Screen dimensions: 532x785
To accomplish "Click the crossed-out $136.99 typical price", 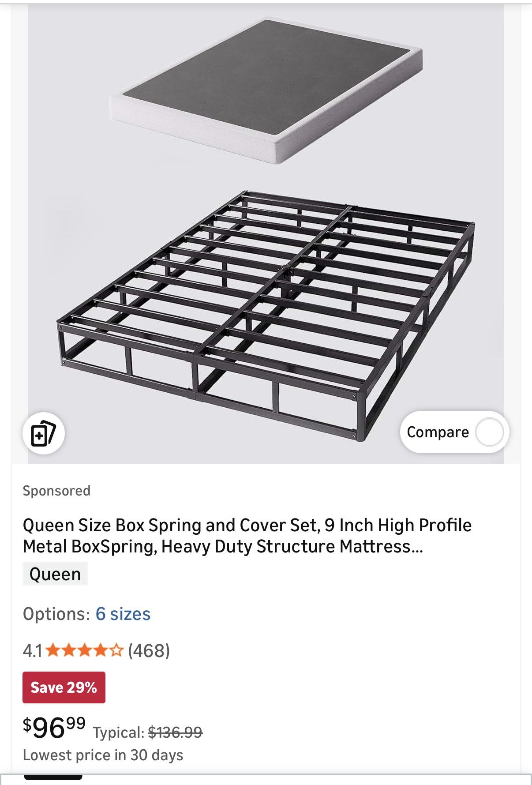I will click(x=175, y=732).
